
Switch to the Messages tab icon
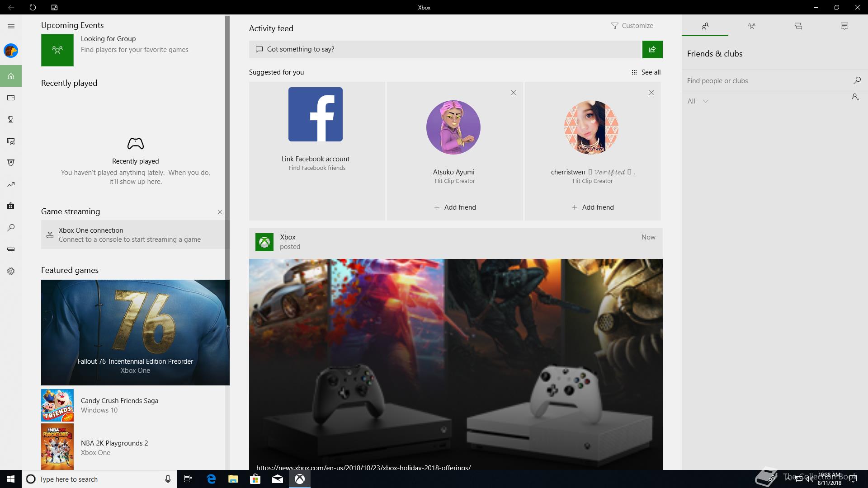pos(798,26)
